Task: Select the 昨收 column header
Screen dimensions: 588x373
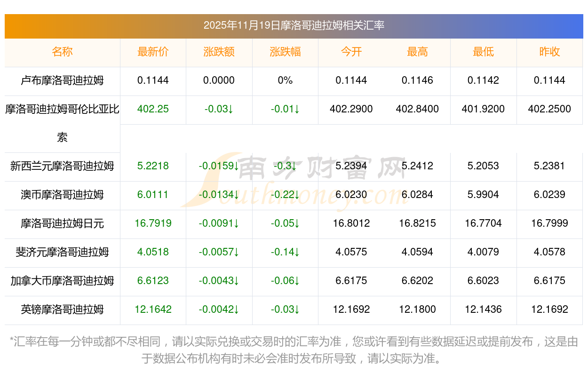Action: tap(549, 52)
